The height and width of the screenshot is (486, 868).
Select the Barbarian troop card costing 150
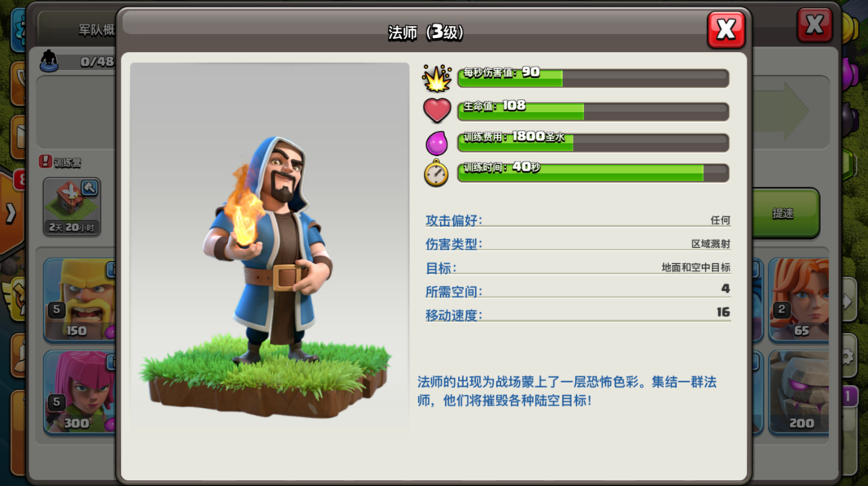(x=80, y=299)
